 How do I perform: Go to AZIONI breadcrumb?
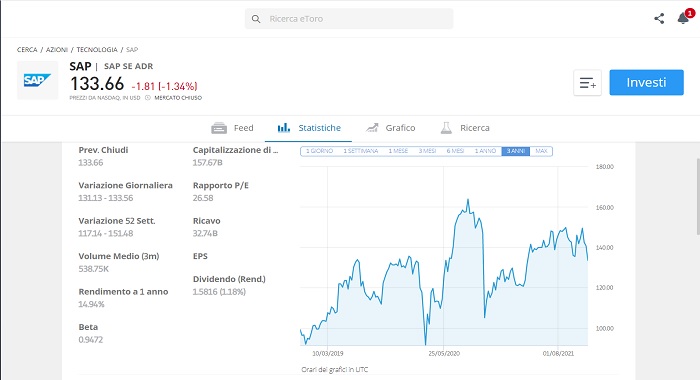[57, 50]
